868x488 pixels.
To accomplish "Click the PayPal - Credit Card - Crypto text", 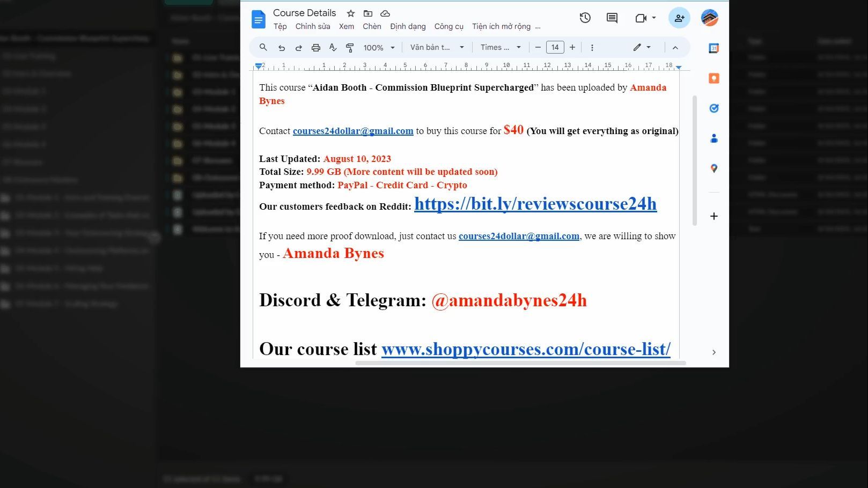I will 402,185.
